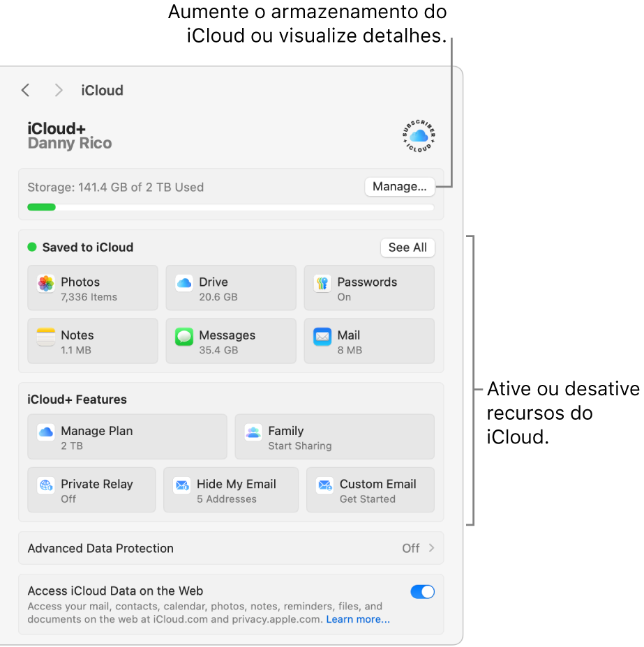Open Family Start Sharing tile

pyautogui.click(x=335, y=436)
